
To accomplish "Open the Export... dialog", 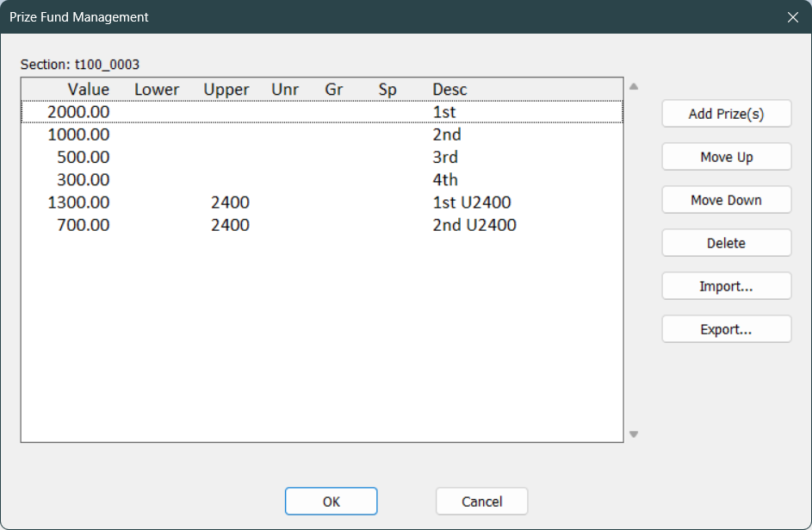I will click(x=727, y=328).
